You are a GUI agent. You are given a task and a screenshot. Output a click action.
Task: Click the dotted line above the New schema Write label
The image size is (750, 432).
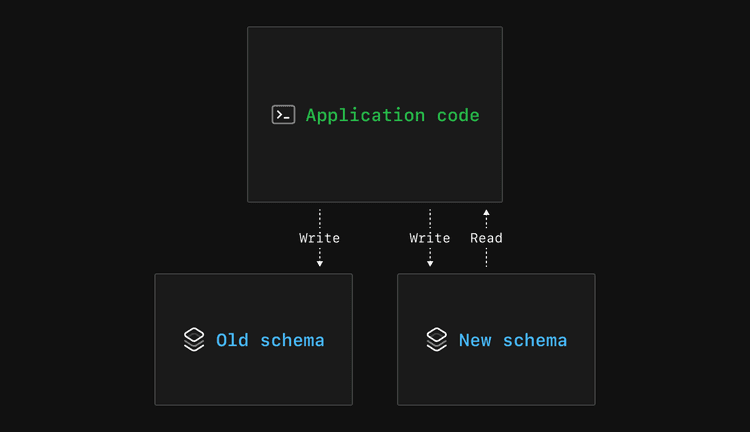coord(430,219)
